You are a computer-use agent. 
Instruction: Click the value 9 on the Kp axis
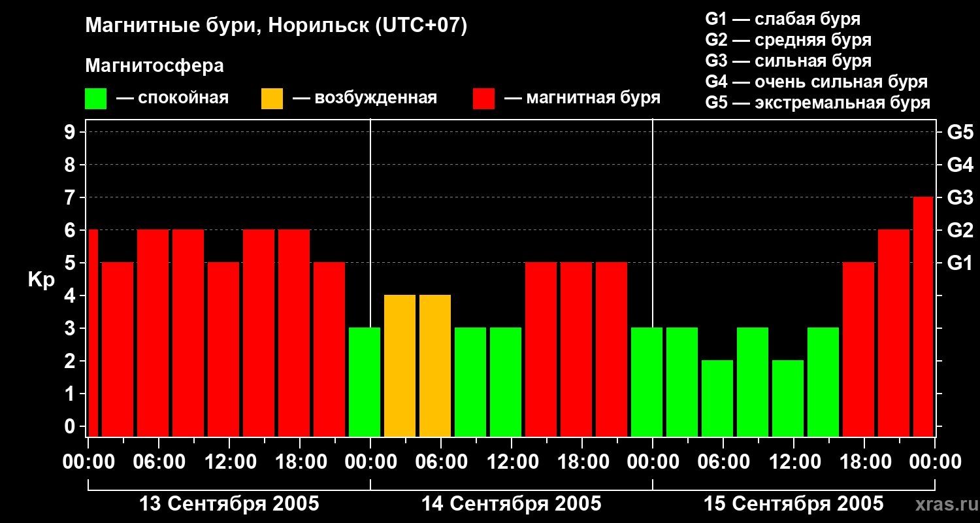pyautogui.click(x=71, y=132)
